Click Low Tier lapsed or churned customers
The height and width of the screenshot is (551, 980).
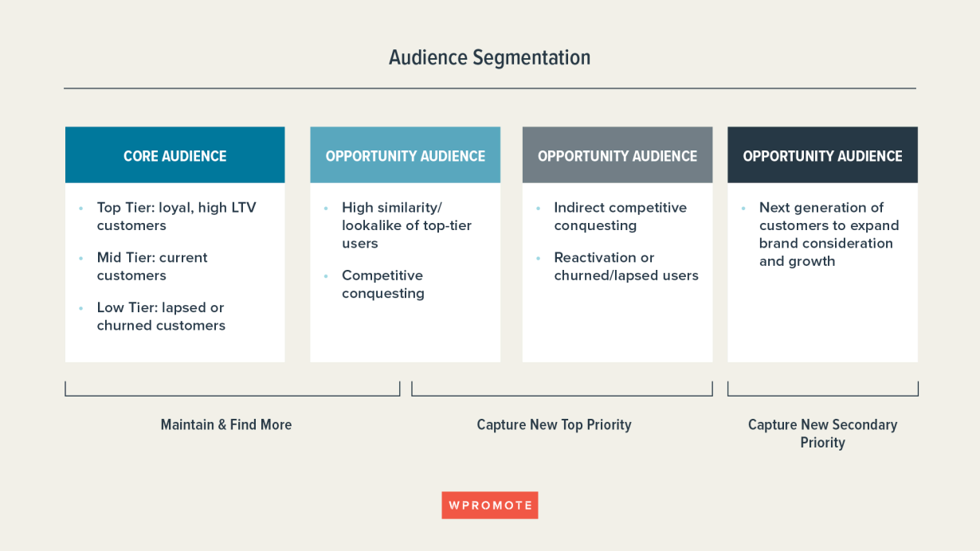(161, 316)
